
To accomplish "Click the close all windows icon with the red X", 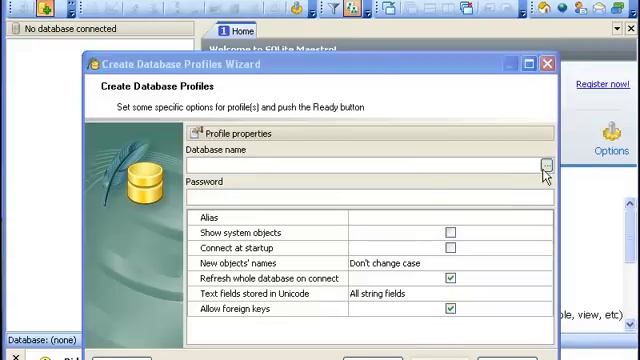I will pos(467,8).
